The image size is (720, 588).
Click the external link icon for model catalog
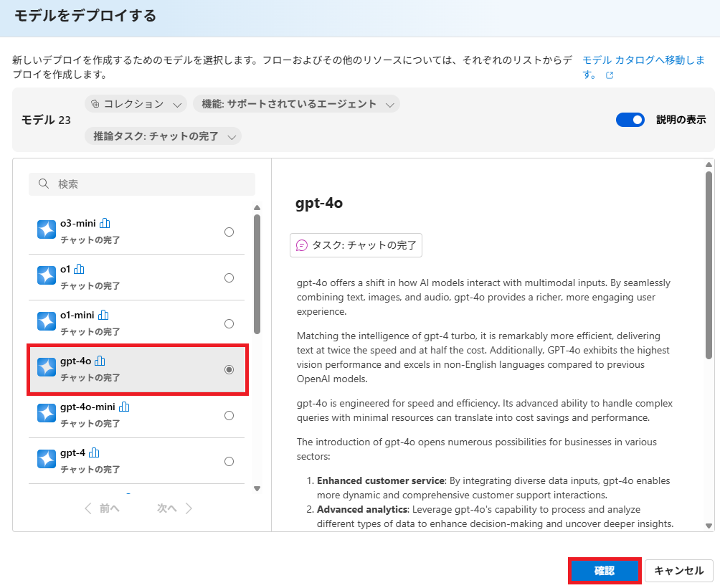coord(610,75)
